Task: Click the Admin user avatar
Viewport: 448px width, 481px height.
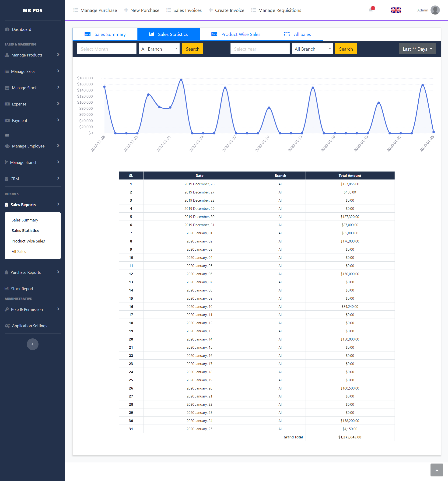Action: [x=435, y=10]
